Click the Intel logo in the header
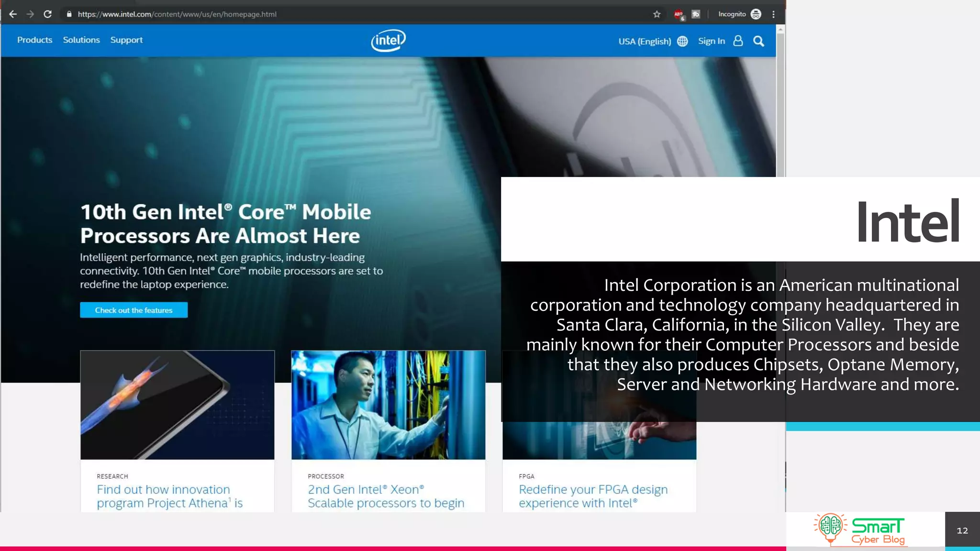980x551 pixels. coord(388,41)
